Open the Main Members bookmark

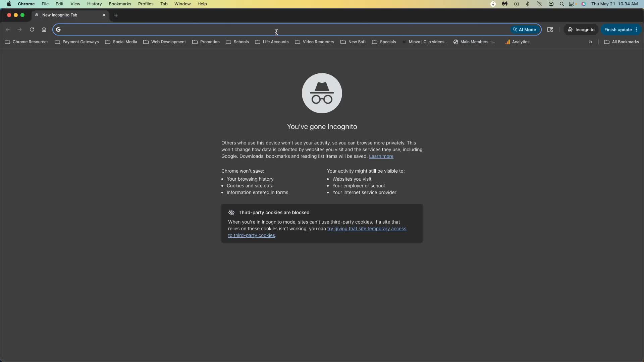[x=474, y=42]
